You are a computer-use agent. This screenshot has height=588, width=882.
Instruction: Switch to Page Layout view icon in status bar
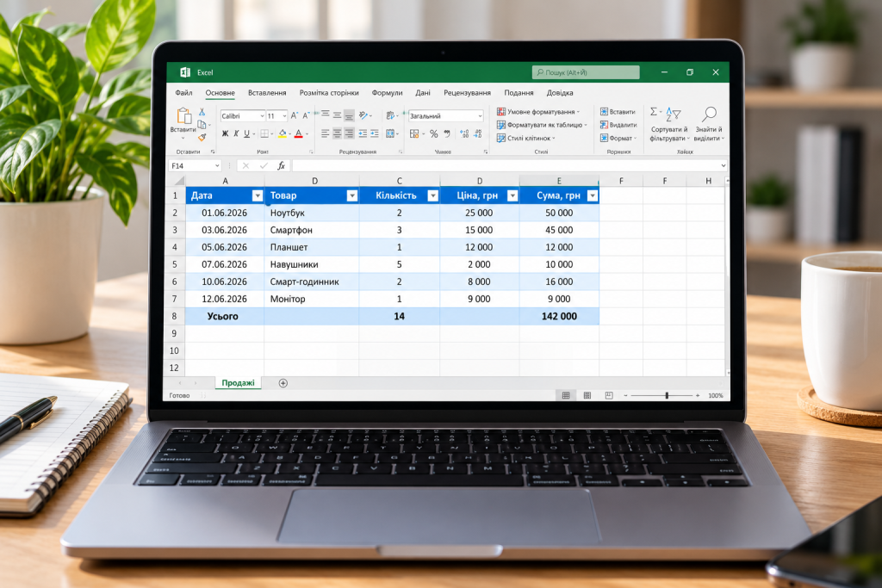tap(587, 396)
